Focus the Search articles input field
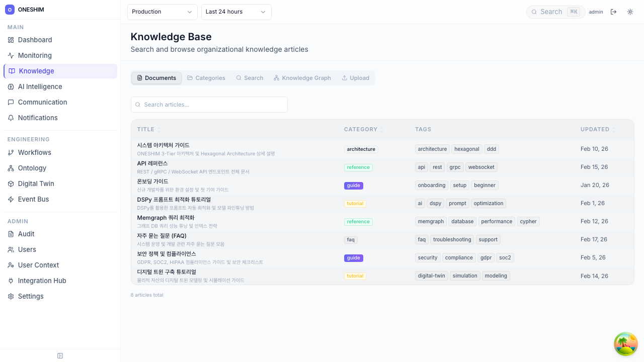 point(209,105)
